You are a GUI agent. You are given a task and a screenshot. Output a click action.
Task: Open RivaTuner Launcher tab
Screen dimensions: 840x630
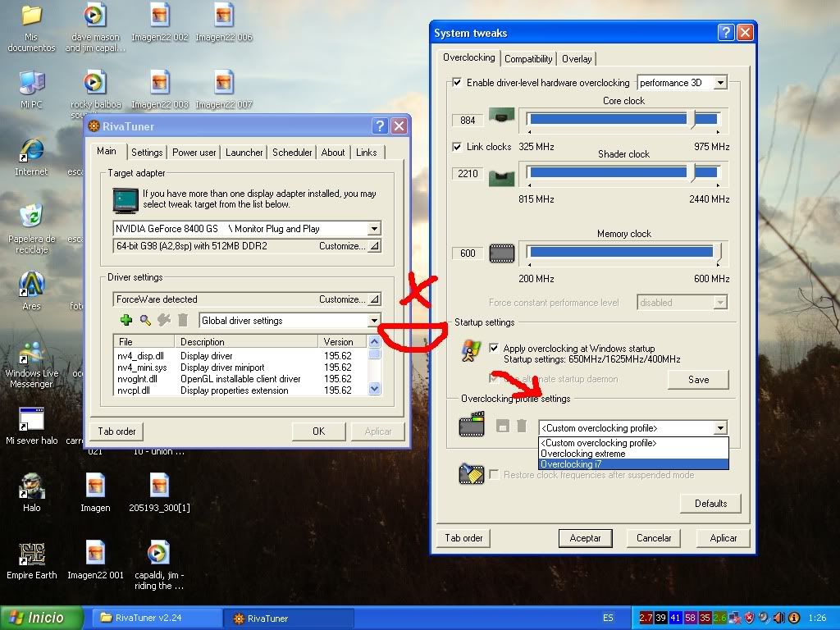[x=244, y=152]
